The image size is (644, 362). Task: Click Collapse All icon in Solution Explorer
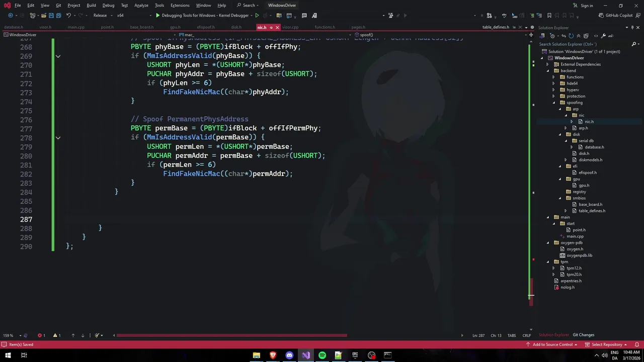579,36
